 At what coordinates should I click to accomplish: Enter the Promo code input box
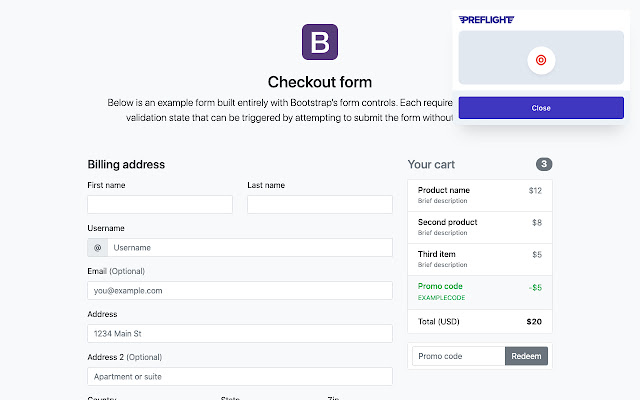tap(459, 356)
